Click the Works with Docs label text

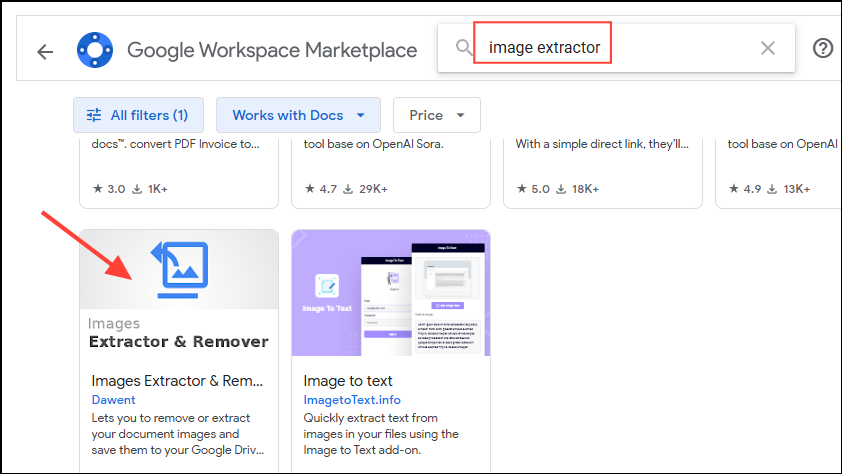tap(288, 115)
